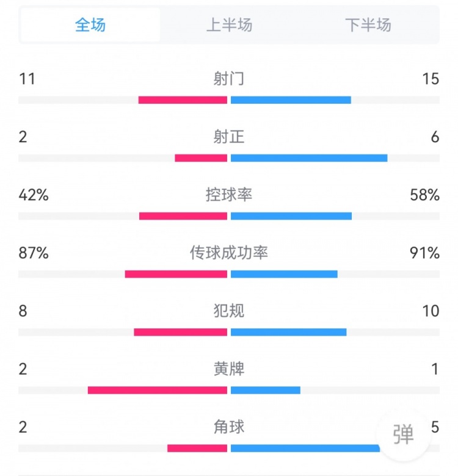The width and height of the screenshot is (458, 476).
Task: Click the blue bar under 射正
Action: (x=308, y=158)
